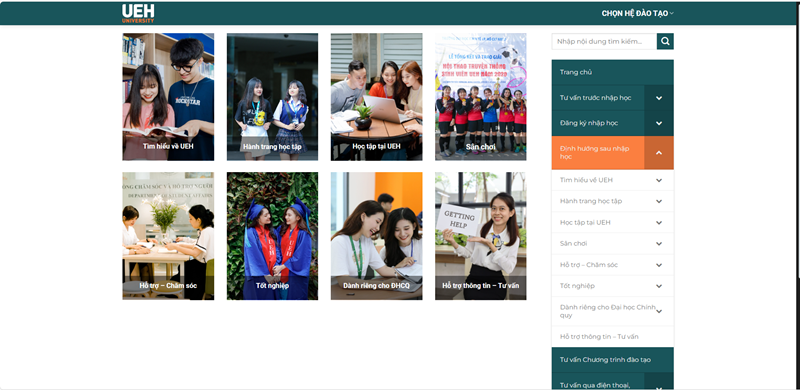The height and width of the screenshot is (390, 800).
Task: Click in the search content input field
Action: [604, 41]
